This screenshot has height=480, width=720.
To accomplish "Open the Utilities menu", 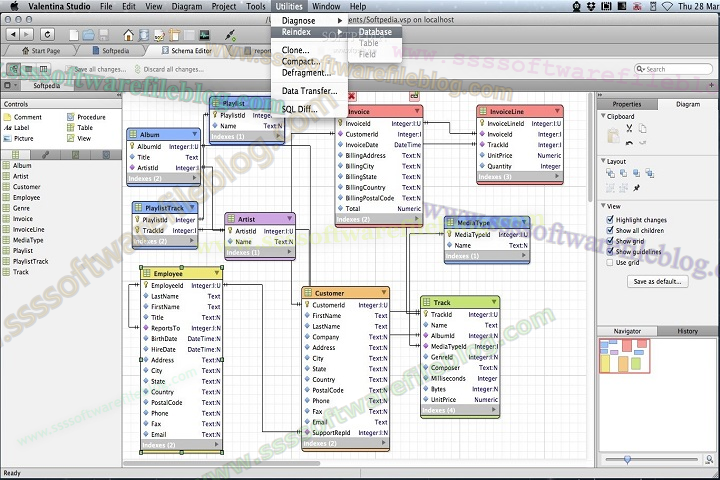I will click(x=289, y=6).
